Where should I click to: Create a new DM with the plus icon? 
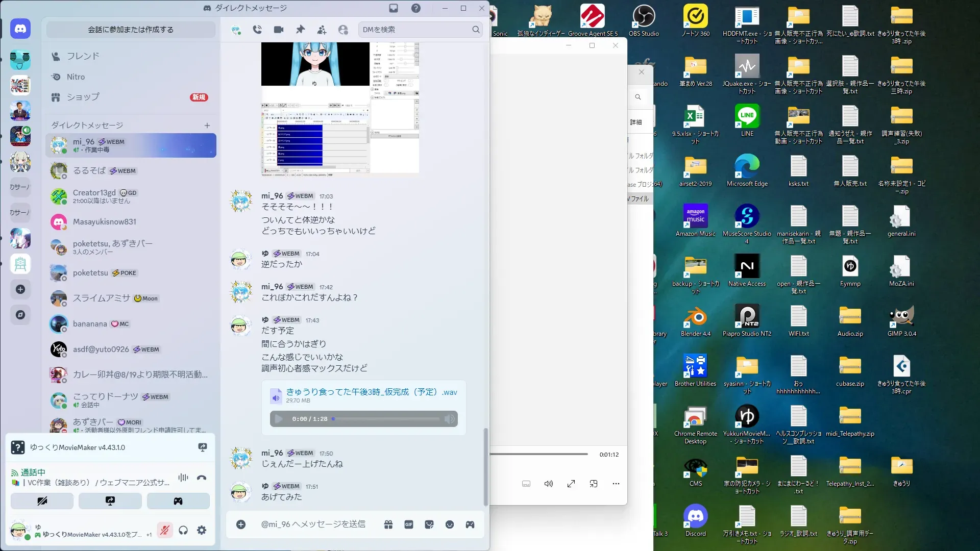[x=207, y=126]
